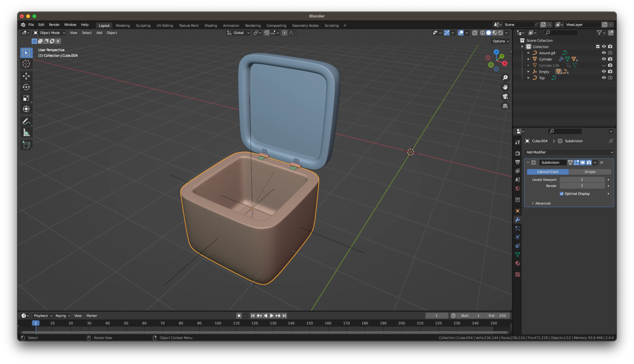The height and width of the screenshot is (364, 634).
Task: Switch to the Shading workspace tab
Action: [210, 26]
